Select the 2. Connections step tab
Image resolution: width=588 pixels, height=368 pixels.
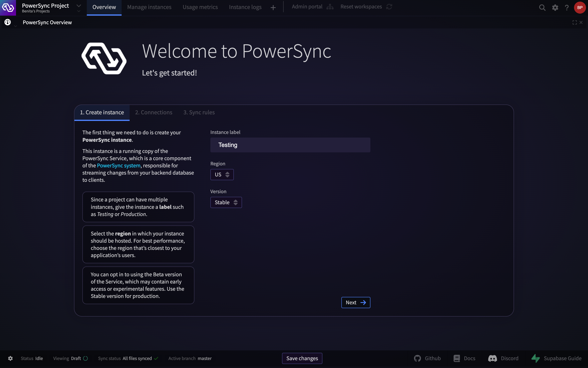(x=154, y=113)
